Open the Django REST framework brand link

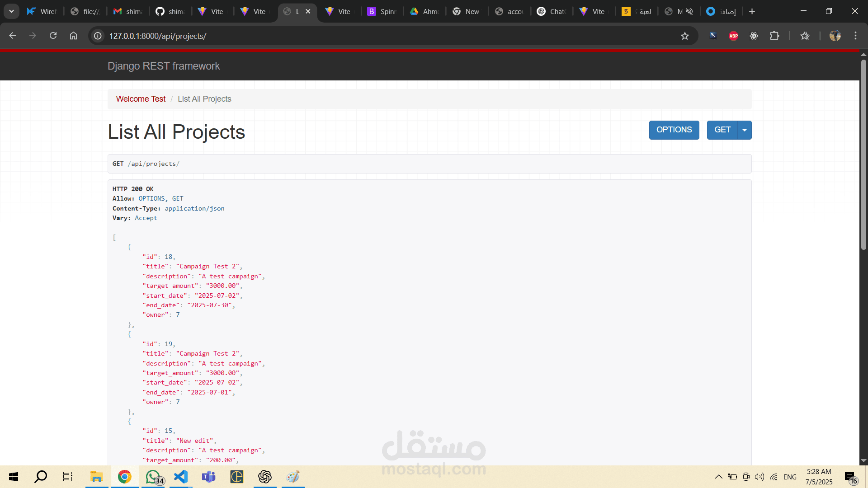click(x=164, y=66)
